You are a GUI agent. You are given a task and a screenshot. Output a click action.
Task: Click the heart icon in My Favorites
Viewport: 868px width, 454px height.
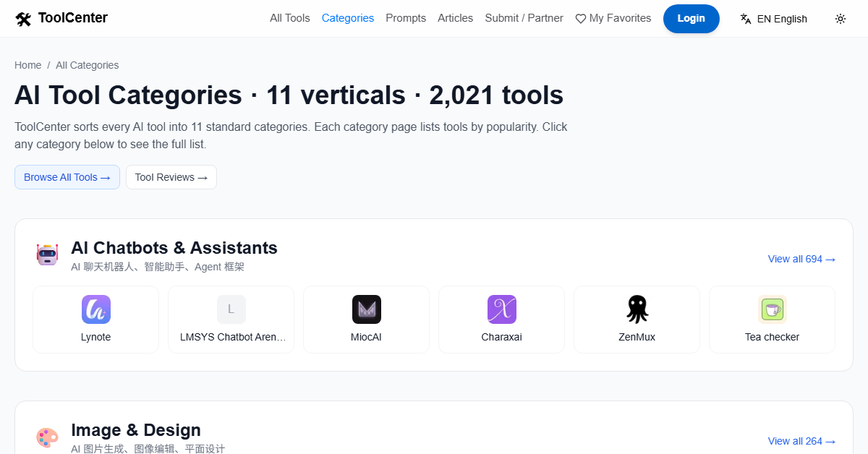[x=580, y=19]
